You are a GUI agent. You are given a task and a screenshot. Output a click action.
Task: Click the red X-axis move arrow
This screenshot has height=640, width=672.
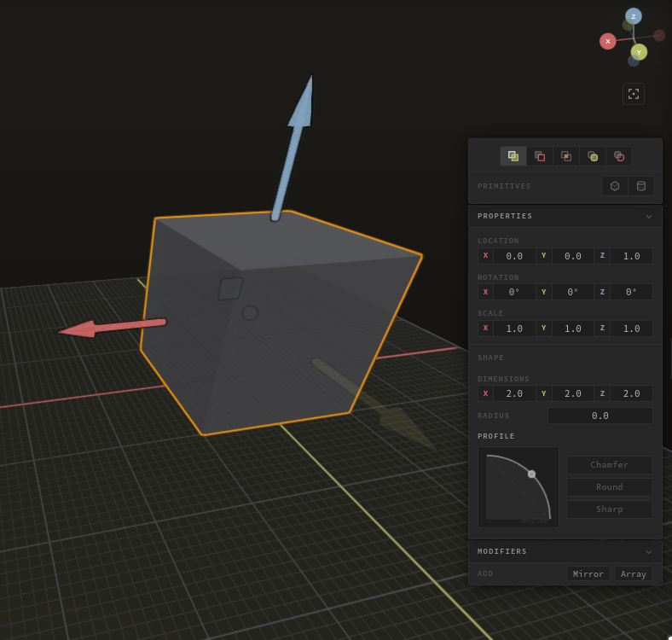pos(113,328)
